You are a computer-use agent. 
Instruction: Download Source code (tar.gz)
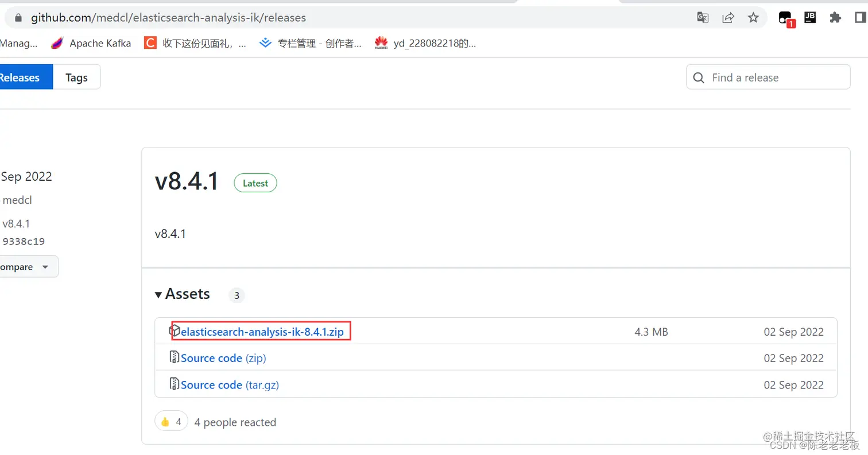click(230, 385)
